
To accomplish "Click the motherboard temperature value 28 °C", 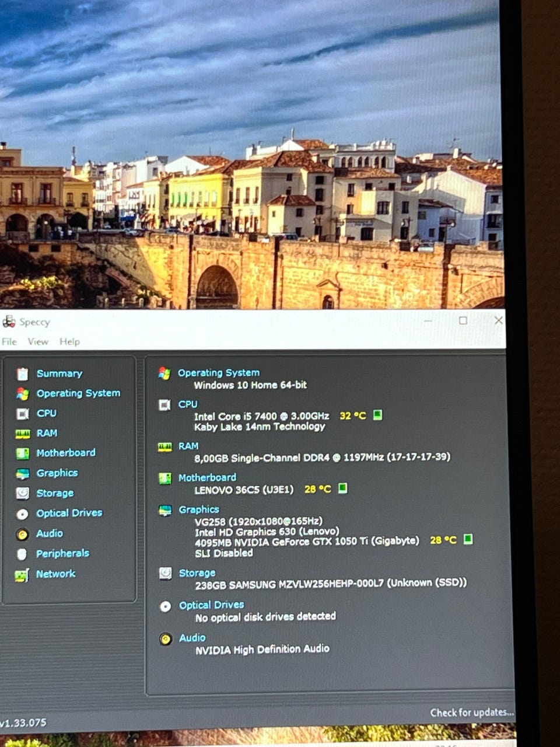I will pos(318,488).
